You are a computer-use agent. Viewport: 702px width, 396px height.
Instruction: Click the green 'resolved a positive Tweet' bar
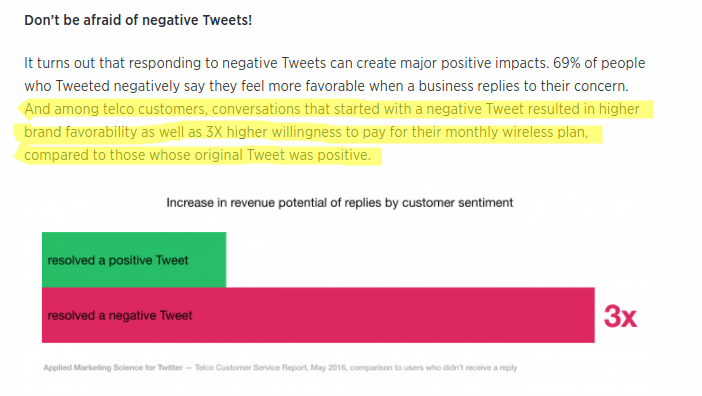point(134,260)
